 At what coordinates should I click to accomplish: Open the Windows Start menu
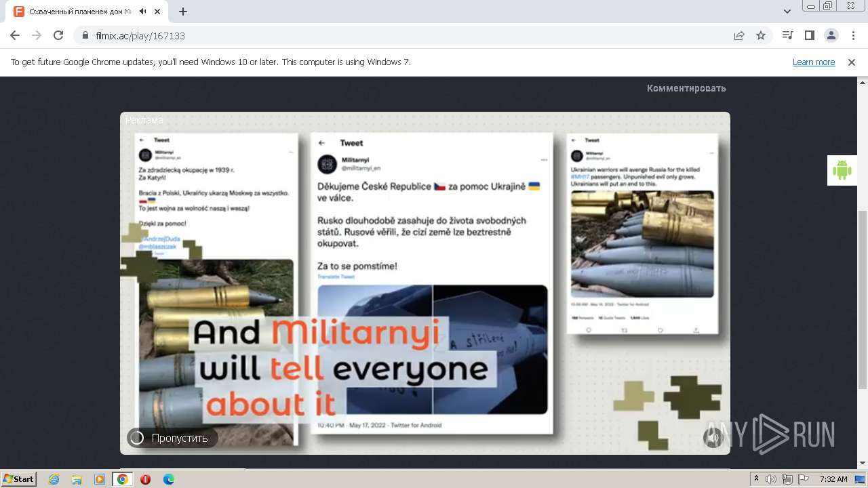(x=19, y=479)
